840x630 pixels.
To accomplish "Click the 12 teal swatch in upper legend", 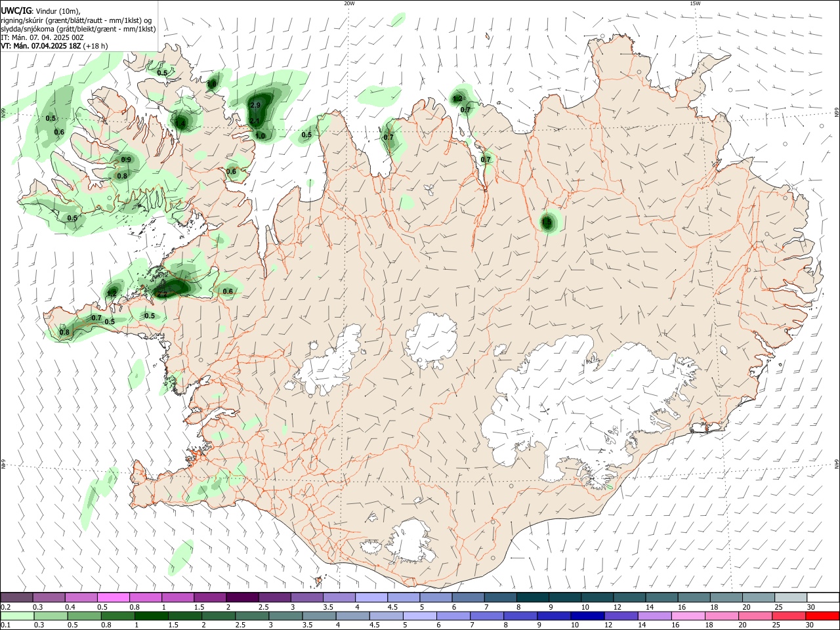I will tap(630, 597).
